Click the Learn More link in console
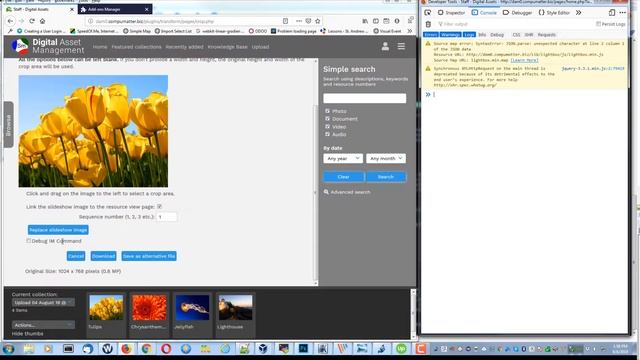The image size is (640, 360). tap(524, 60)
